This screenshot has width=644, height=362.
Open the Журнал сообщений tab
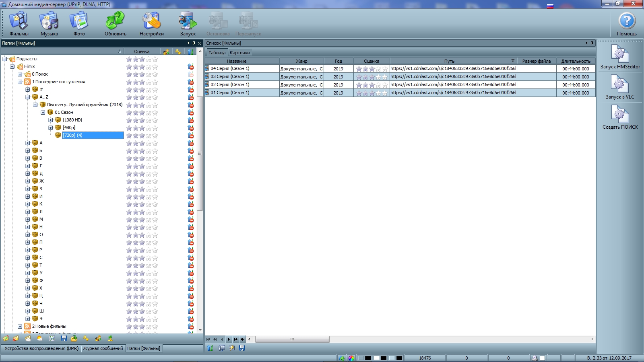point(103,348)
